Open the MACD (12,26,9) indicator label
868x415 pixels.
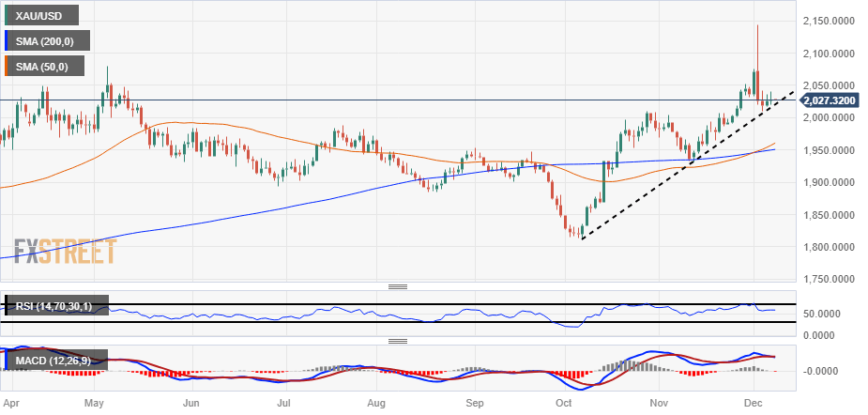coord(57,360)
